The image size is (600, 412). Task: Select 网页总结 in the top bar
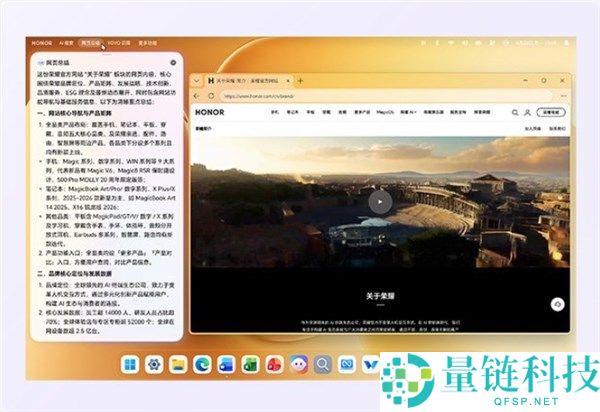tap(90, 43)
